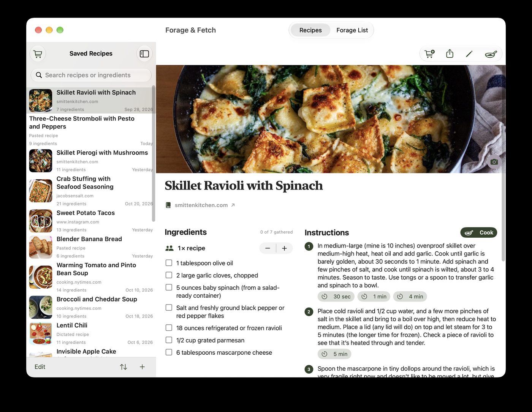Select the Lentil Chili recipe
The height and width of the screenshot is (412, 532).
click(91, 333)
